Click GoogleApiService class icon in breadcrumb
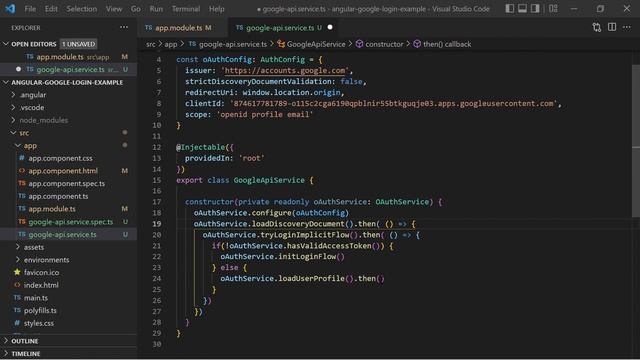Screen dimensions: 640x360 coord(281,44)
